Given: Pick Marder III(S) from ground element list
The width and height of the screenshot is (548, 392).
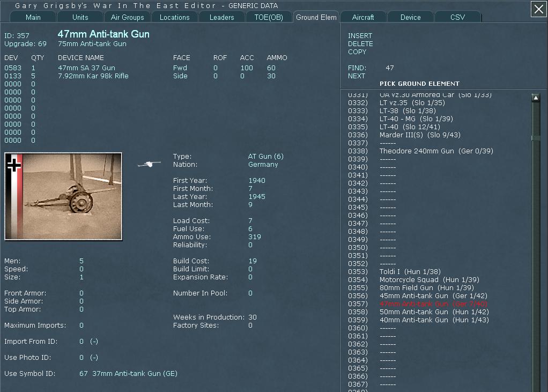Looking at the screenshot, I should 420,135.
